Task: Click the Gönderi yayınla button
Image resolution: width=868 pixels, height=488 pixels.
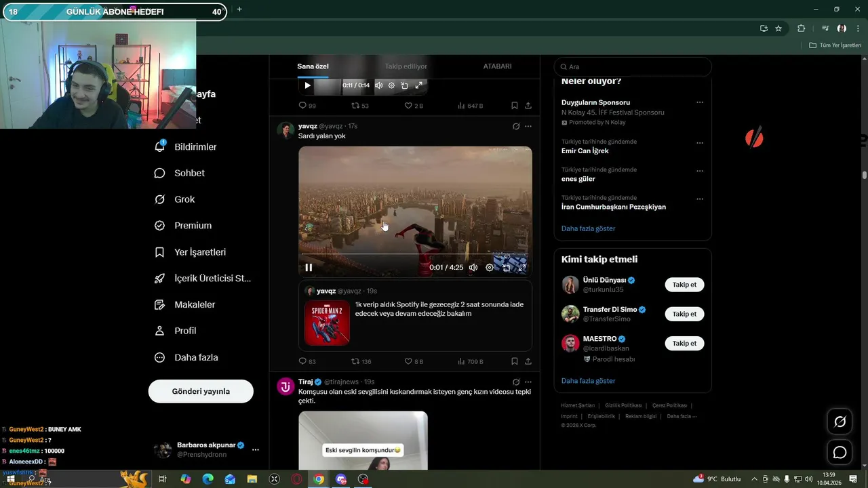Action: click(x=201, y=391)
